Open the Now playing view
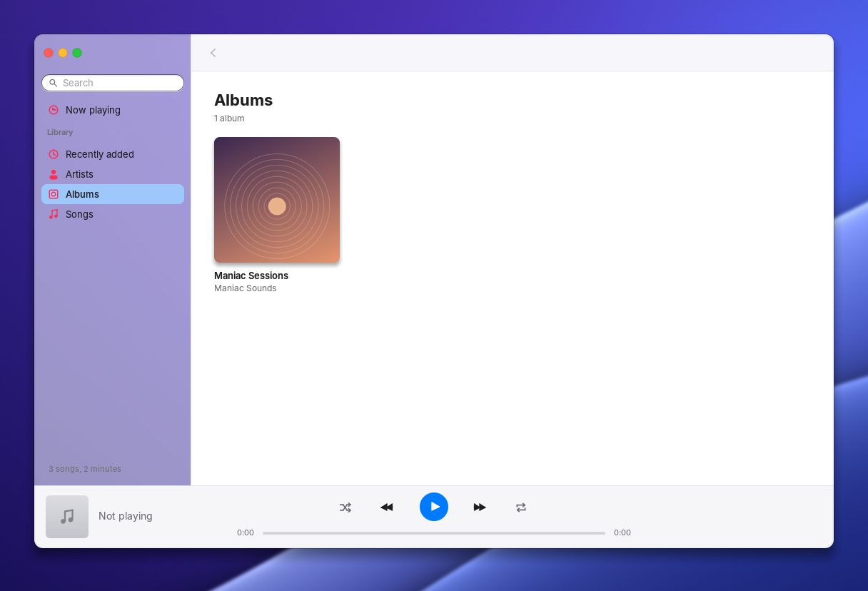Screen dimensions: 868x591 point(113,110)
